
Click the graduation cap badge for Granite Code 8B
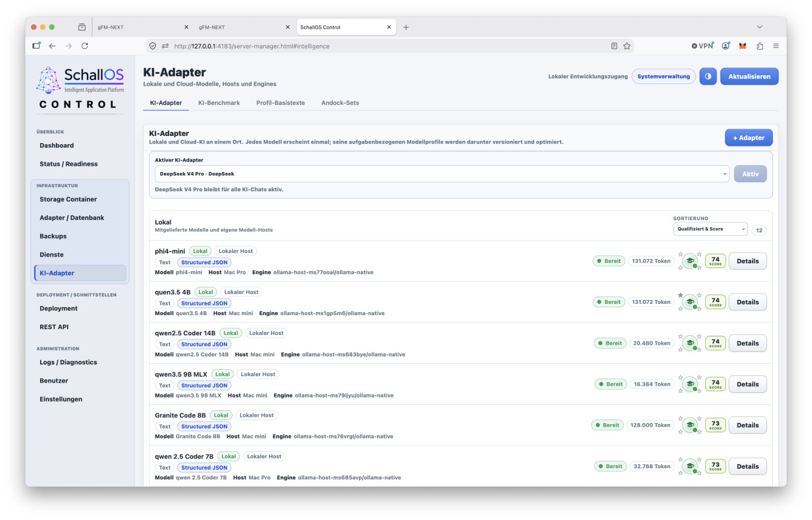690,426
